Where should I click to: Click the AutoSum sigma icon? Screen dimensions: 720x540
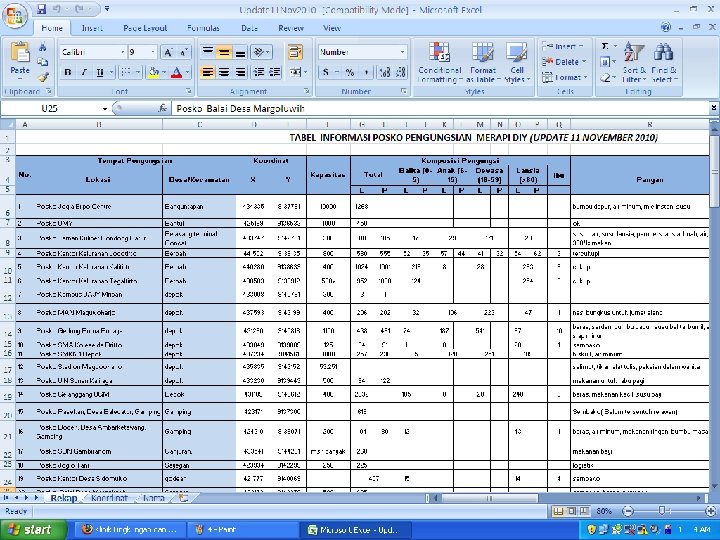point(607,46)
